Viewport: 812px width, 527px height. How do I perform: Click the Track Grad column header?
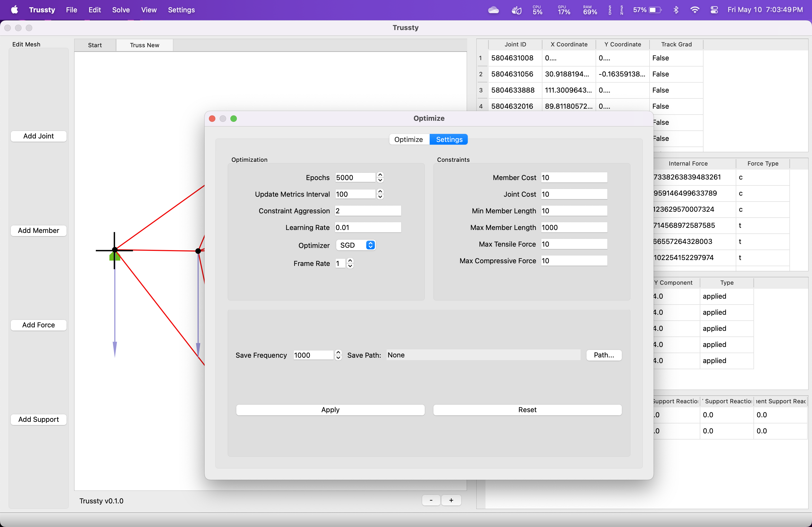tap(676, 44)
